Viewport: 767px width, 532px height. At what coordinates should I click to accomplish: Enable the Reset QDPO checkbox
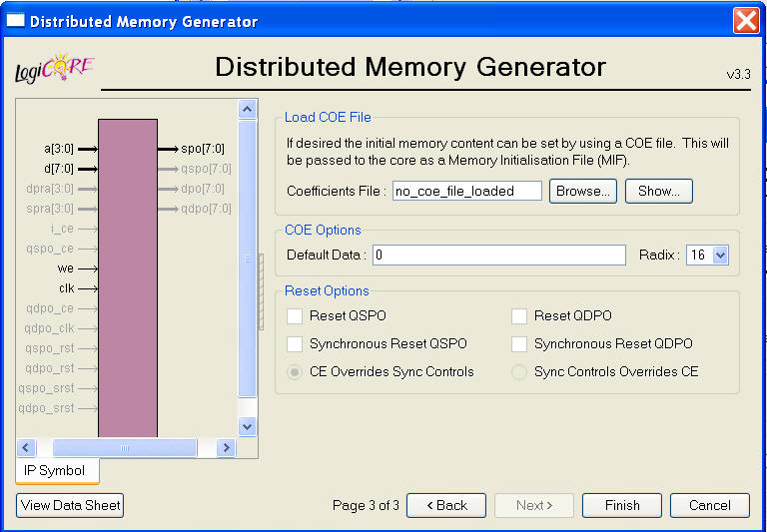tap(519, 316)
